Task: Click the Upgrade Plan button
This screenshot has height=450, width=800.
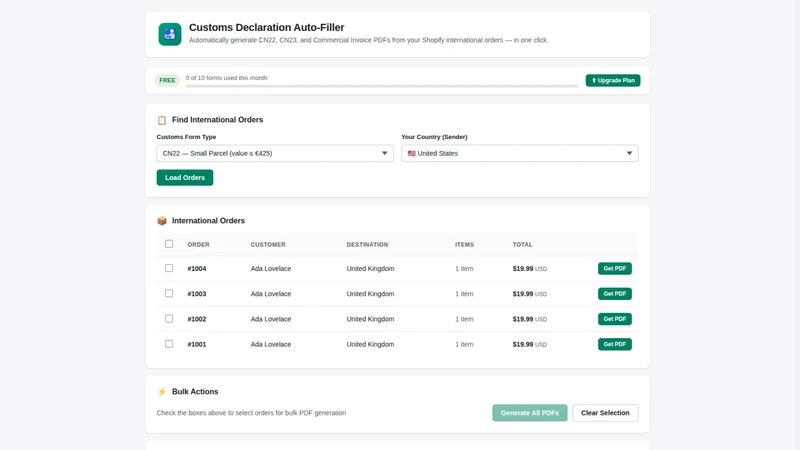Action: (x=613, y=81)
